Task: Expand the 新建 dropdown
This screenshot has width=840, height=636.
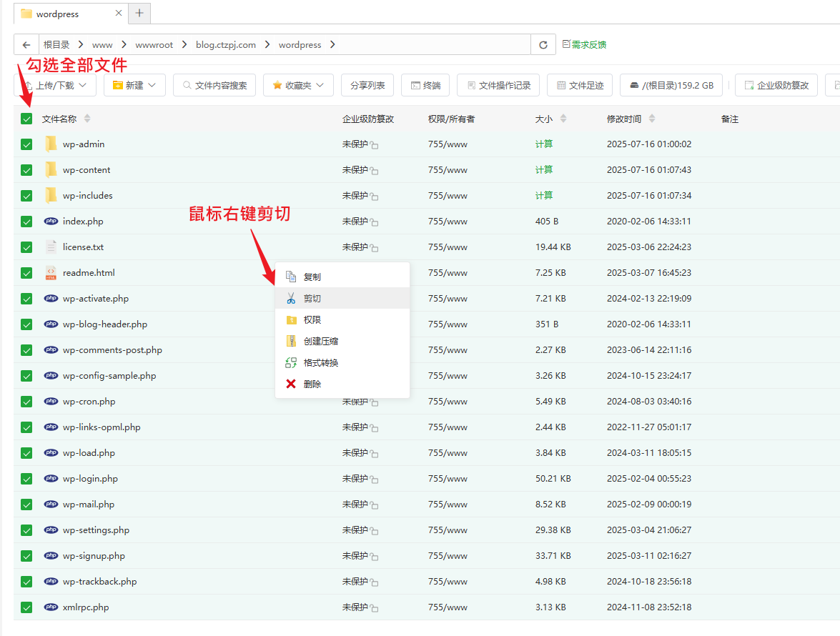Action: tap(135, 85)
